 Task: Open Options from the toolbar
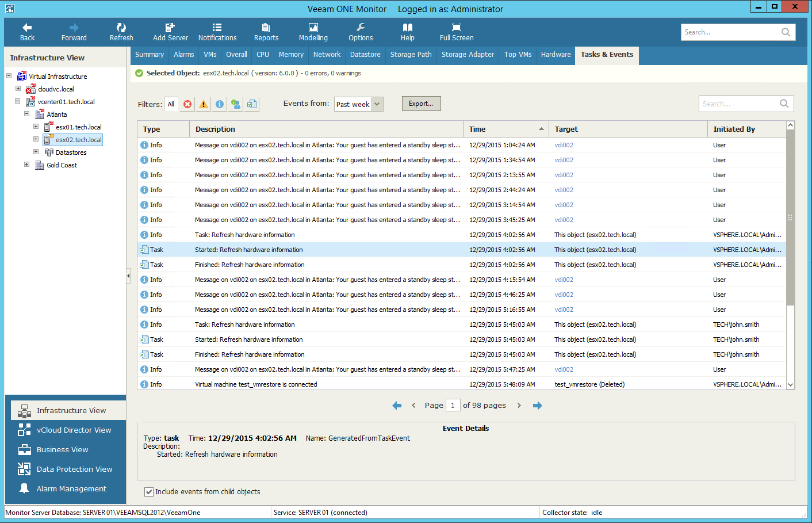coord(361,32)
